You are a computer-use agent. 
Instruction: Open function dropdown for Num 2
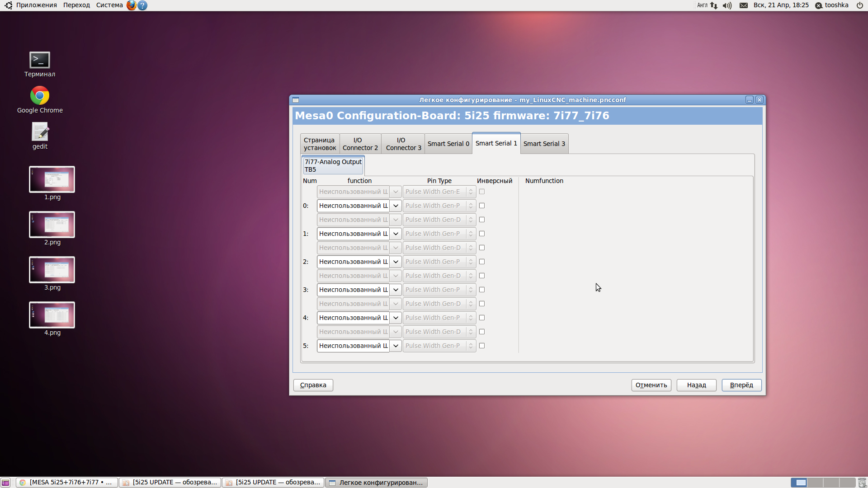pos(396,262)
